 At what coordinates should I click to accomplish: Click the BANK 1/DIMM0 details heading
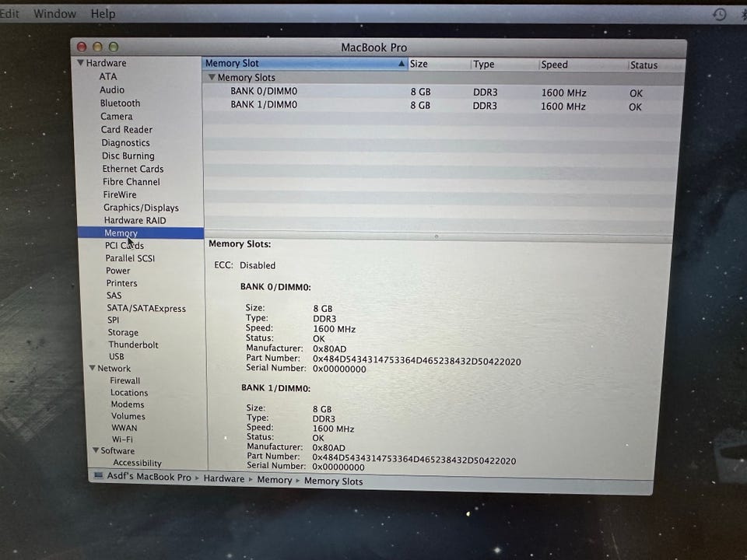275,387
